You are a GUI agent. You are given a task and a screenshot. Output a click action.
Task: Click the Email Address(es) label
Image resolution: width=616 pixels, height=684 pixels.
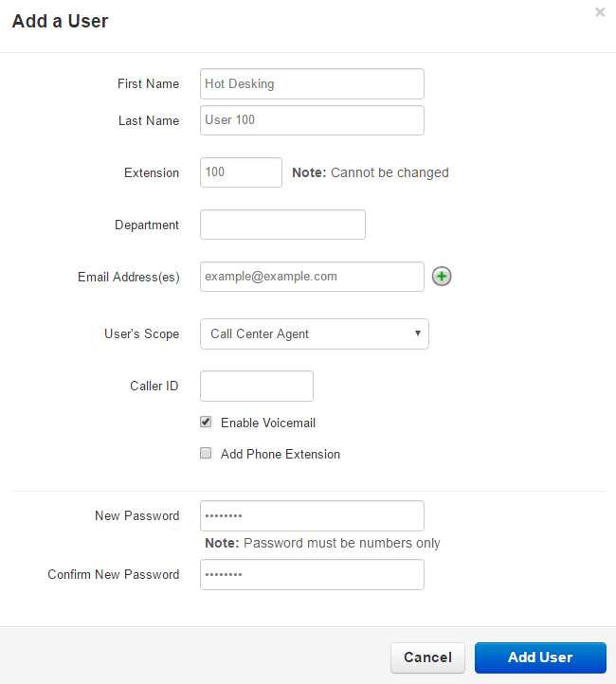pyautogui.click(x=128, y=277)
